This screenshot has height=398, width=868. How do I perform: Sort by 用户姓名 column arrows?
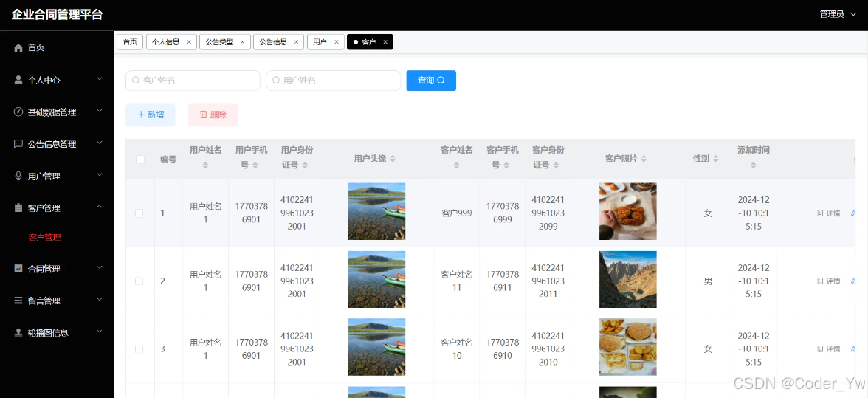205,165
